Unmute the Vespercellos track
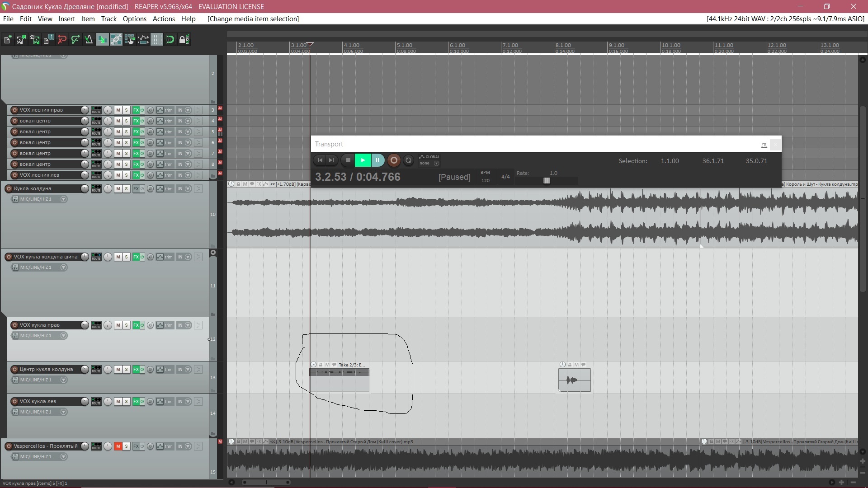This screenshot has width=868, height=488. 118,446
